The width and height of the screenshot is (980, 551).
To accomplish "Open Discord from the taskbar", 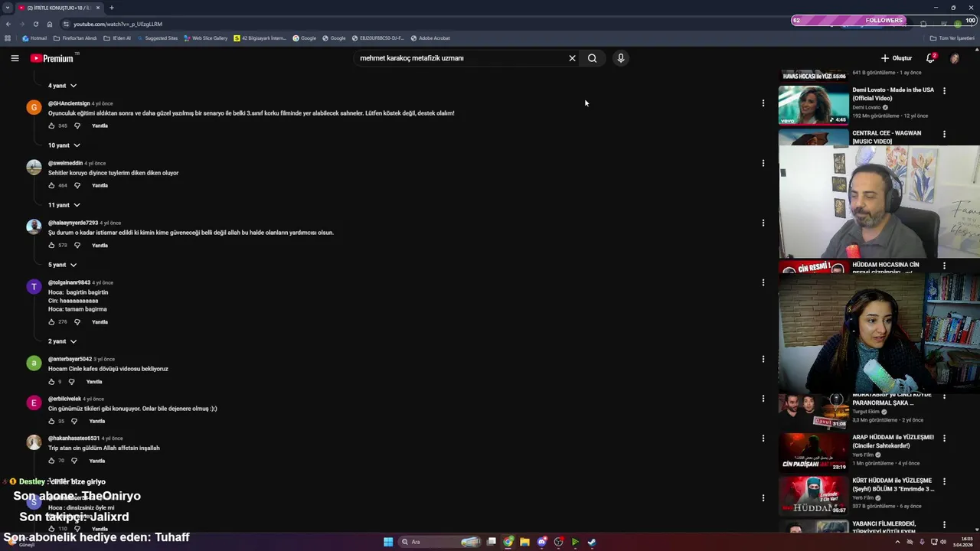I will pos(542,542).
